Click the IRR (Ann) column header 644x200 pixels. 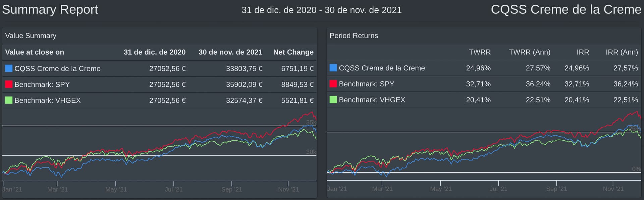click(622, 52)
